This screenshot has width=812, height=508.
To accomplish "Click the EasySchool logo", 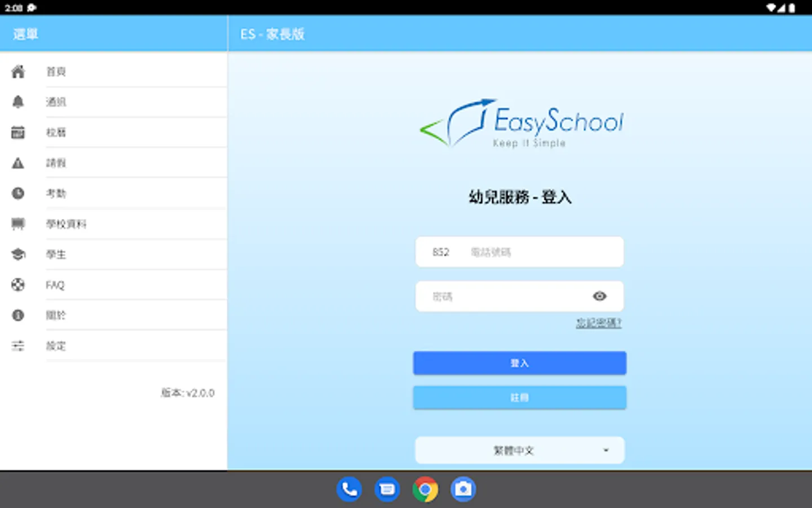I will click(521, 123).
